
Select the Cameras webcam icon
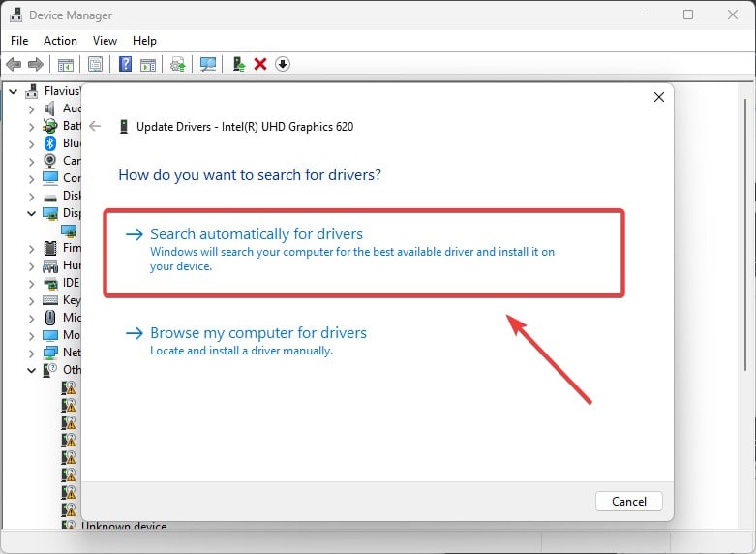(50, 161)
